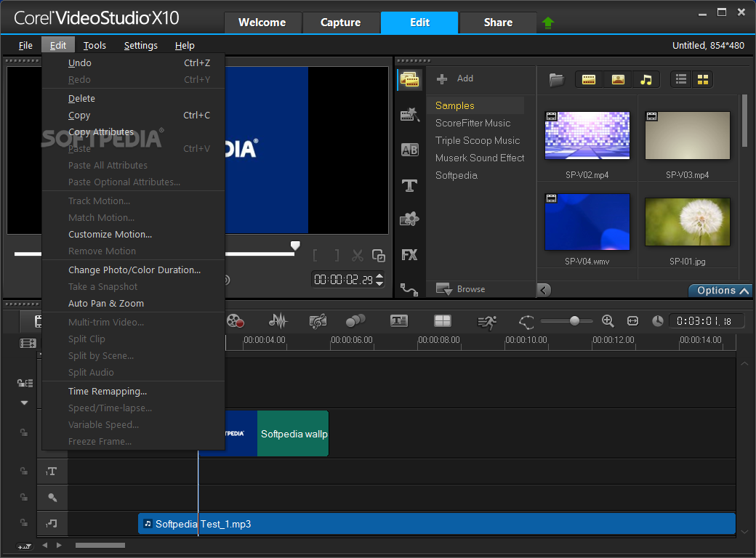Viewport: 756px width, 558px height.
Task: Click the Add folder button
Action: click(454, 78)
